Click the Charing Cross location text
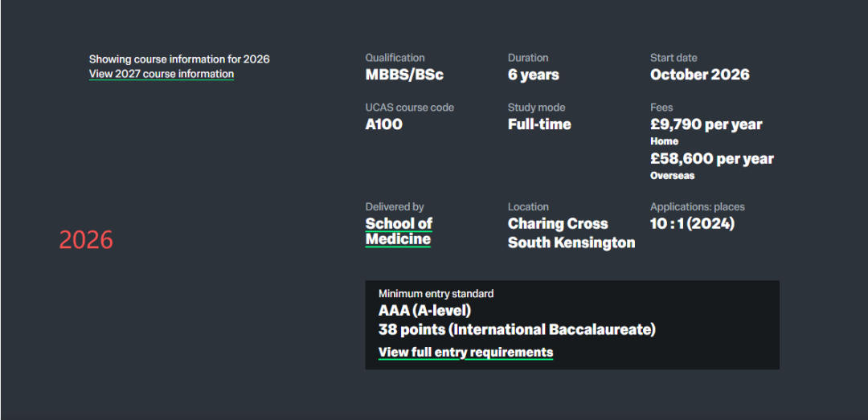This screenshot has height=420, width=868. [558, 224]
